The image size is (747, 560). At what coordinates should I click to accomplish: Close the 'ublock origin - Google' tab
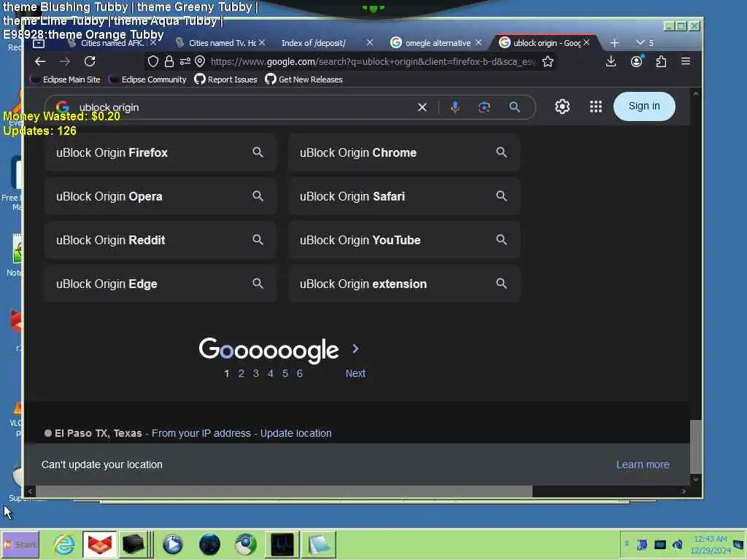pos(587,42)
